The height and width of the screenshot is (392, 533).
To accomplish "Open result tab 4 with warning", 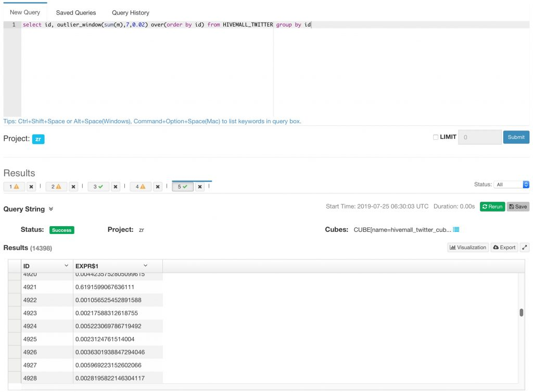I will (141, 187).
